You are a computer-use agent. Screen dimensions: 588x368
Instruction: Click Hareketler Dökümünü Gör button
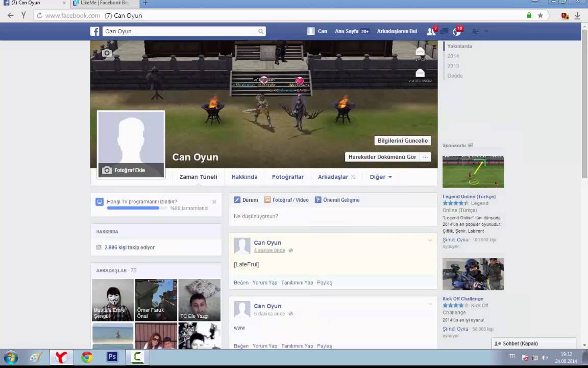click(382, 157)
